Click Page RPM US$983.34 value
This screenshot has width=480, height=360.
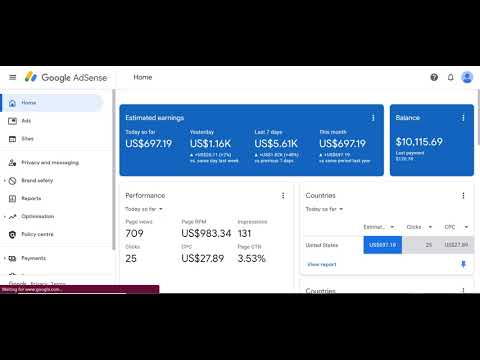click(206, 233)
